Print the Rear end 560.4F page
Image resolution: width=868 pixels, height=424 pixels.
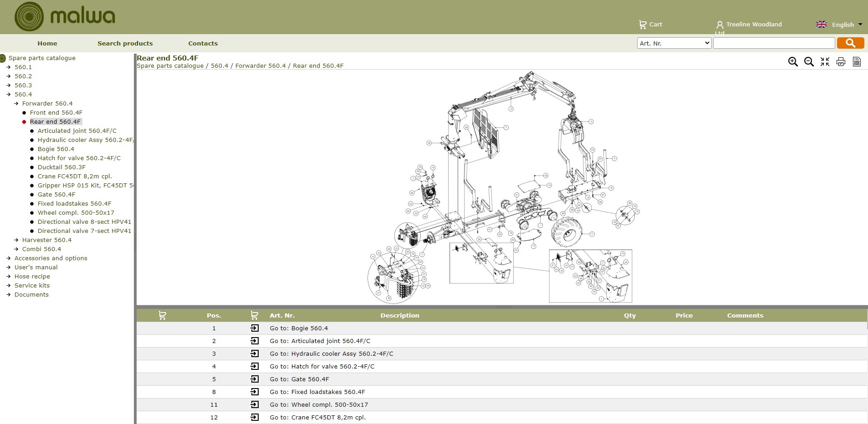point(840,61)
